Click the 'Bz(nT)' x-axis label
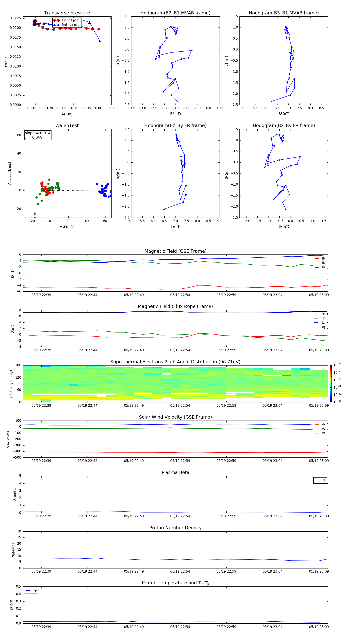The height and width of the screenshot is (644, 351). 175,227
